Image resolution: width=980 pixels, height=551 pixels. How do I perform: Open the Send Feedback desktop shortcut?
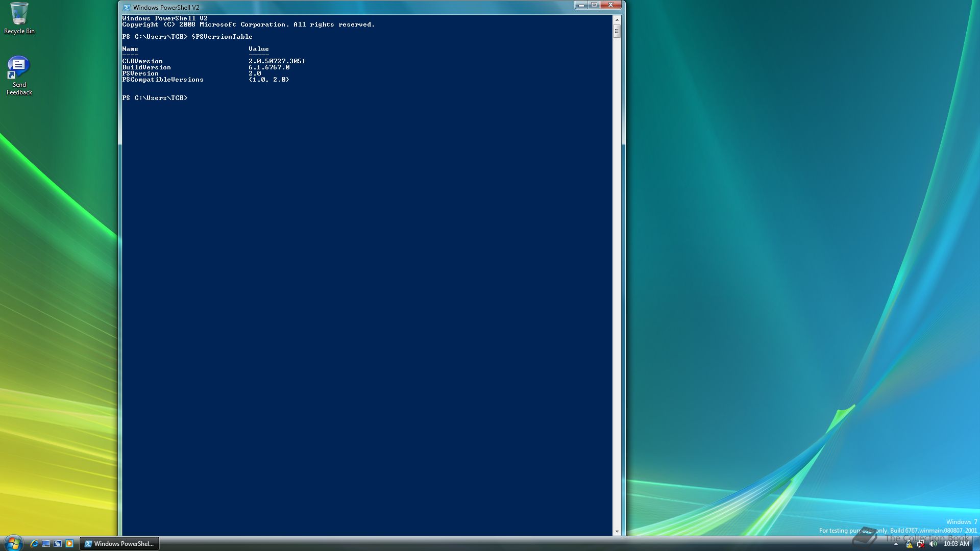tap(19, 76)
